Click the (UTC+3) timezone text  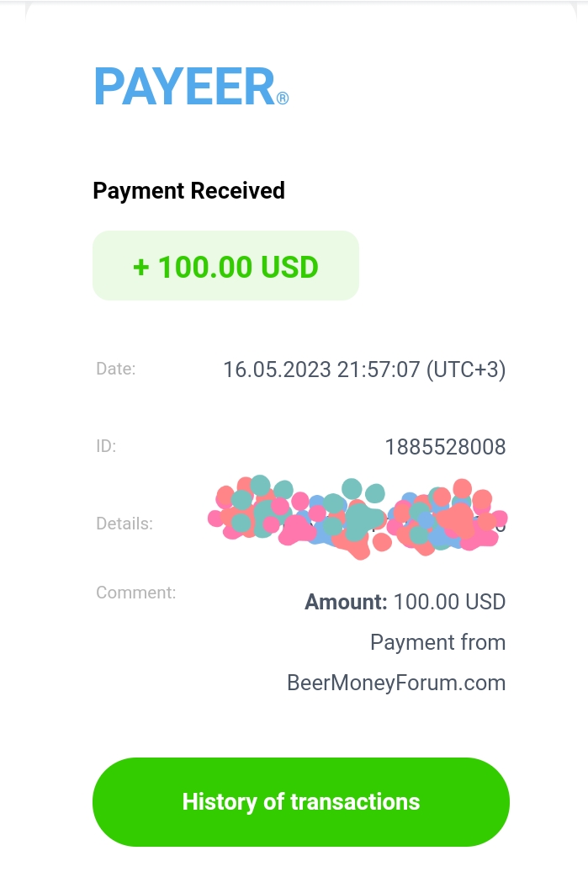click(466, 370)
